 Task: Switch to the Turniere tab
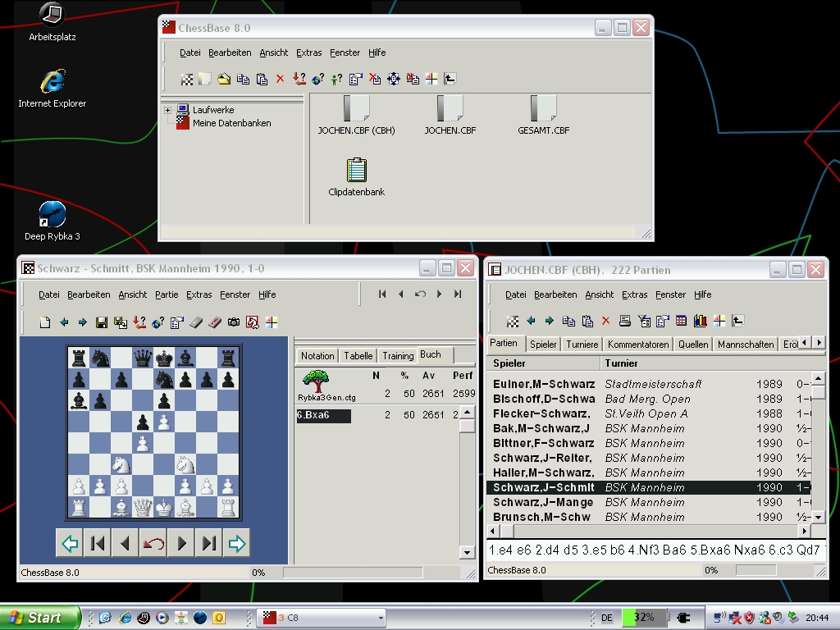click(x=582, y=345)
